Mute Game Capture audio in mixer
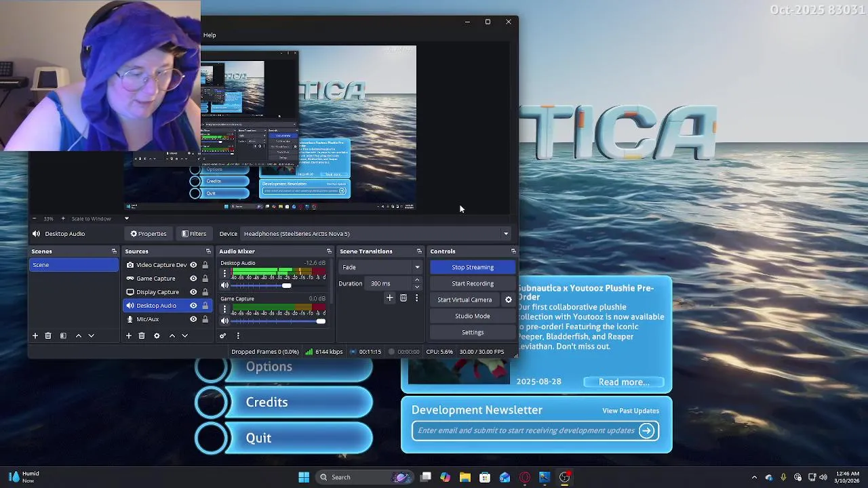 (224, 321)
